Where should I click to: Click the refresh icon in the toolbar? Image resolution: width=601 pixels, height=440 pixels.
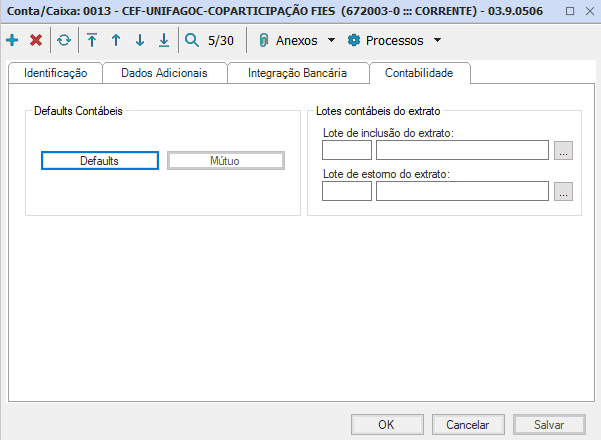[x=64, y=41]
